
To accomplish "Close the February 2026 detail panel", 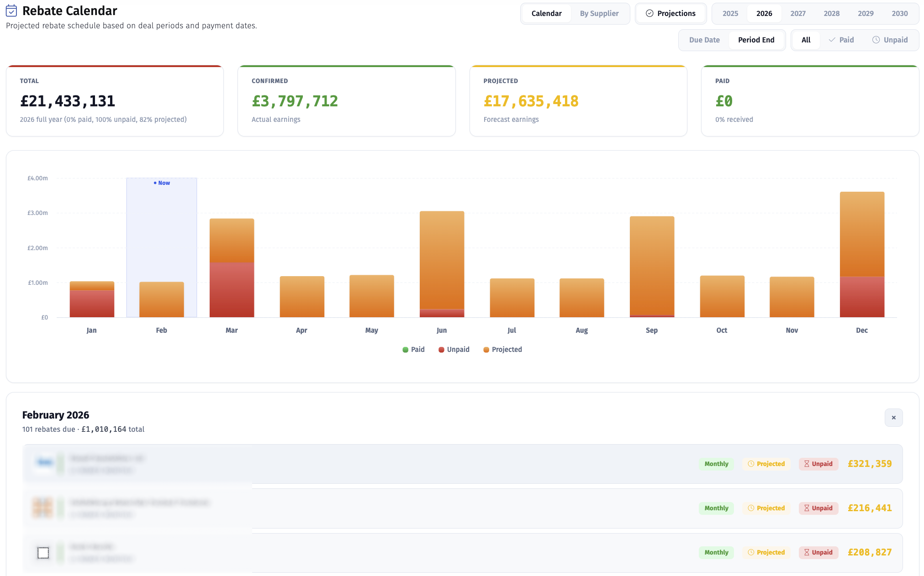I will [893, 417].
